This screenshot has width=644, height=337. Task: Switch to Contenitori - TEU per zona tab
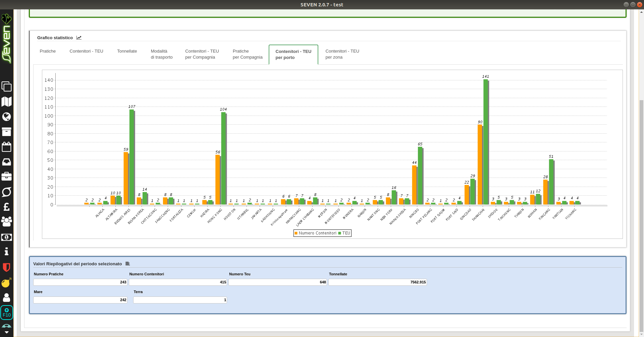click(342, 54)
